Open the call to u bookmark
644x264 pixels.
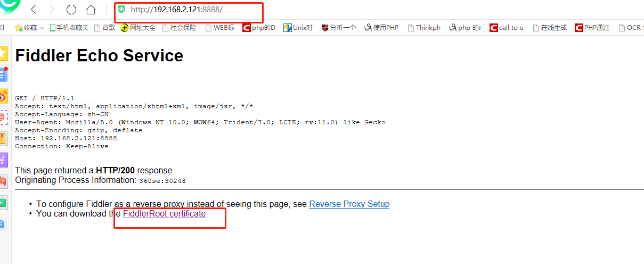point(507,28)
